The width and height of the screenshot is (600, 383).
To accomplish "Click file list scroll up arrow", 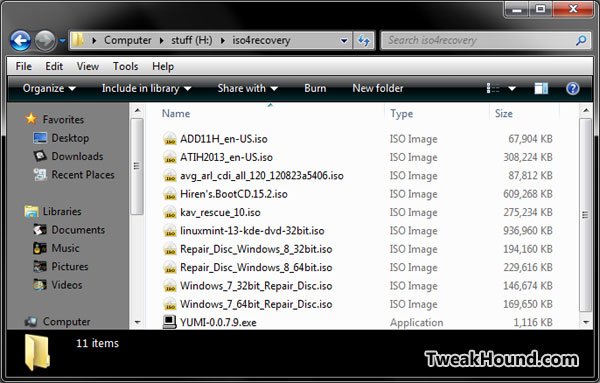I will coord(585,111).
